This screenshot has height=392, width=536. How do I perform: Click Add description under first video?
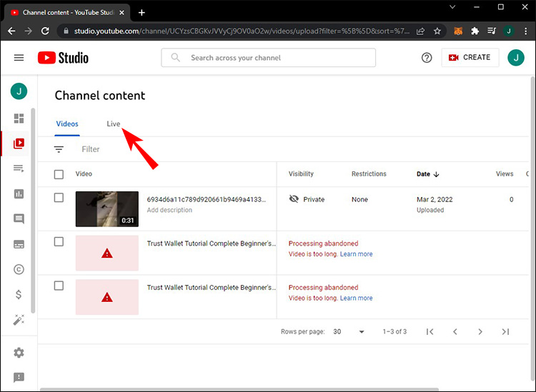[x=169, y=210]
